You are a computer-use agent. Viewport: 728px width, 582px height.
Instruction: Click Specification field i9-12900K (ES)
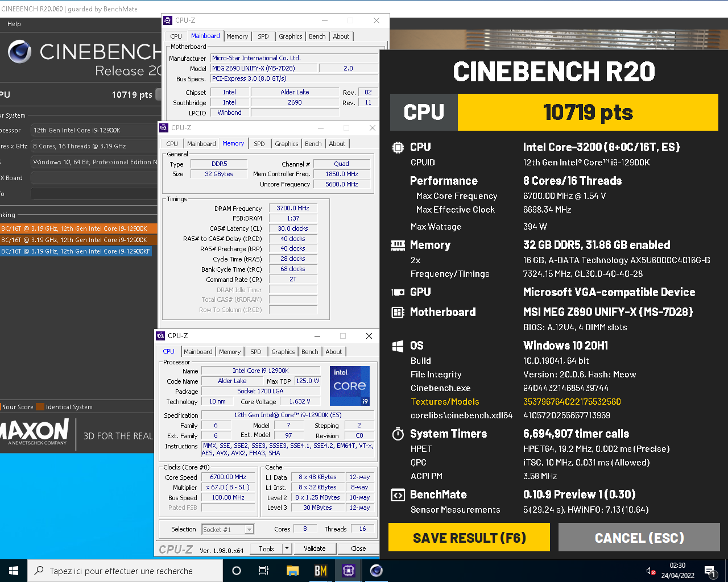288,415
